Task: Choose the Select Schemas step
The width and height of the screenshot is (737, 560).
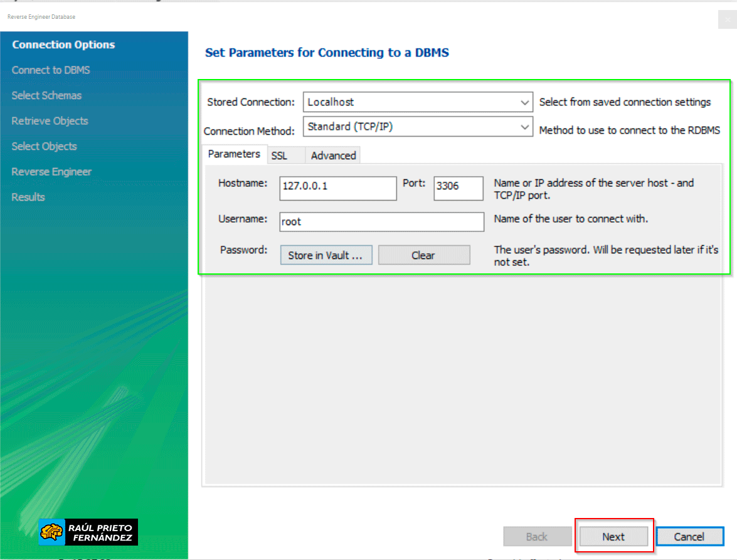Action: click(x=46, y=96)
